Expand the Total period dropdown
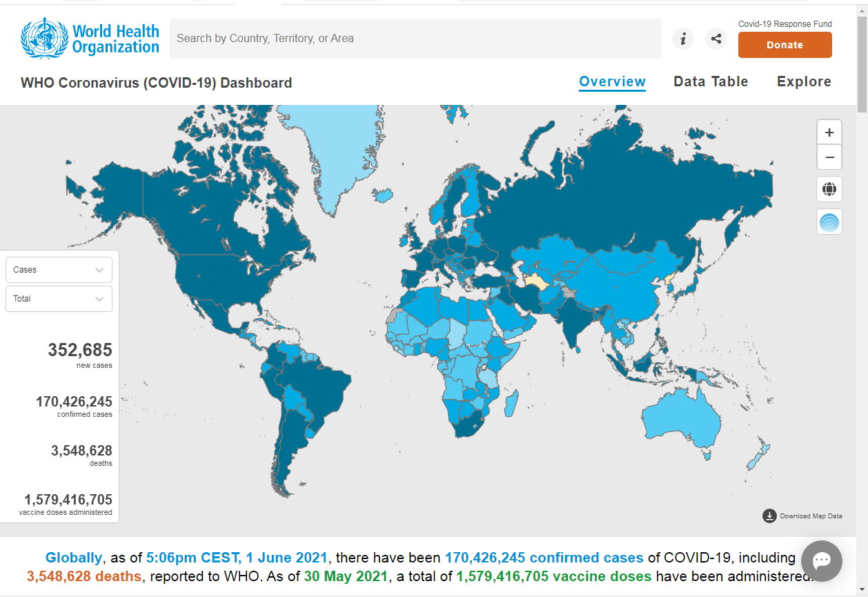 point(59,299)
